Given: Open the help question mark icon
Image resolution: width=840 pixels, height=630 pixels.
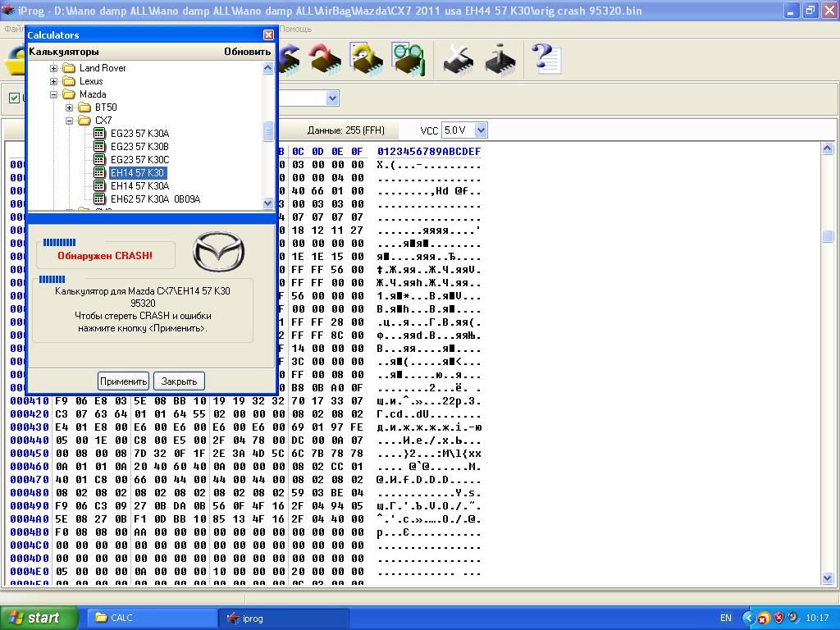Looking at the screenshot, I should (x=546, y=60).
